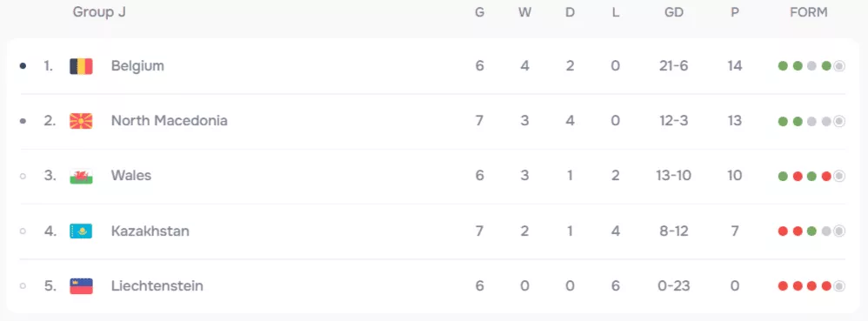Click Kazakhstan's green win form dot
Image resolution: width=868 pixels, height=321 pixels.
click(811, 231)
